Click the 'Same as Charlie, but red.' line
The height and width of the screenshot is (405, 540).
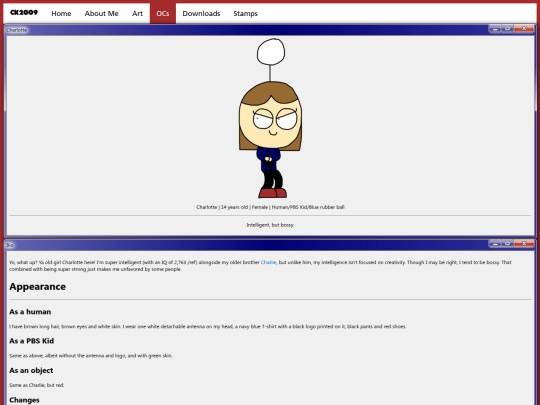point(37,385)
